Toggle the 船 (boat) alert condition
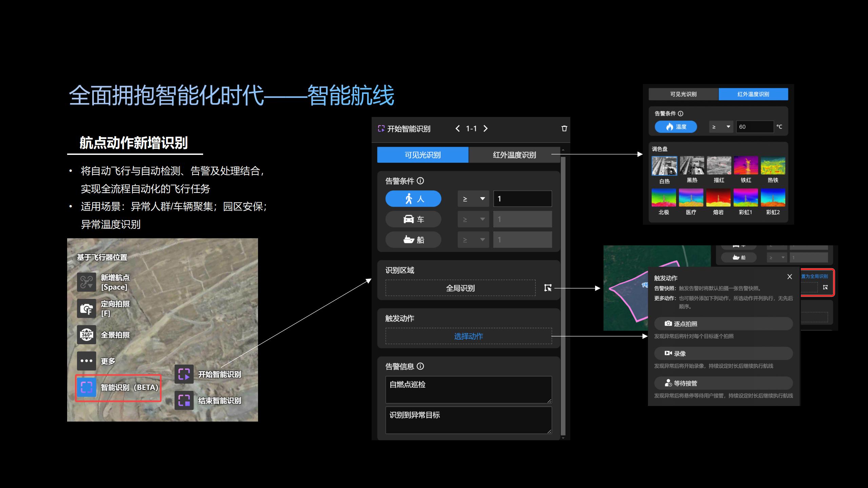868x488 pixels. click(x=413, y=240)
